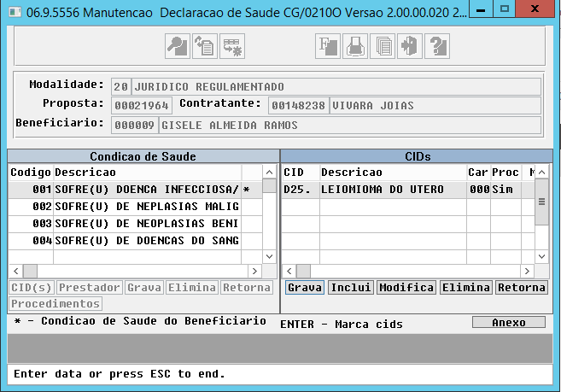This screenshot has width=561, height=392.
Task: Click the copy document toolbar icon
Action: (x=205, y=46)
